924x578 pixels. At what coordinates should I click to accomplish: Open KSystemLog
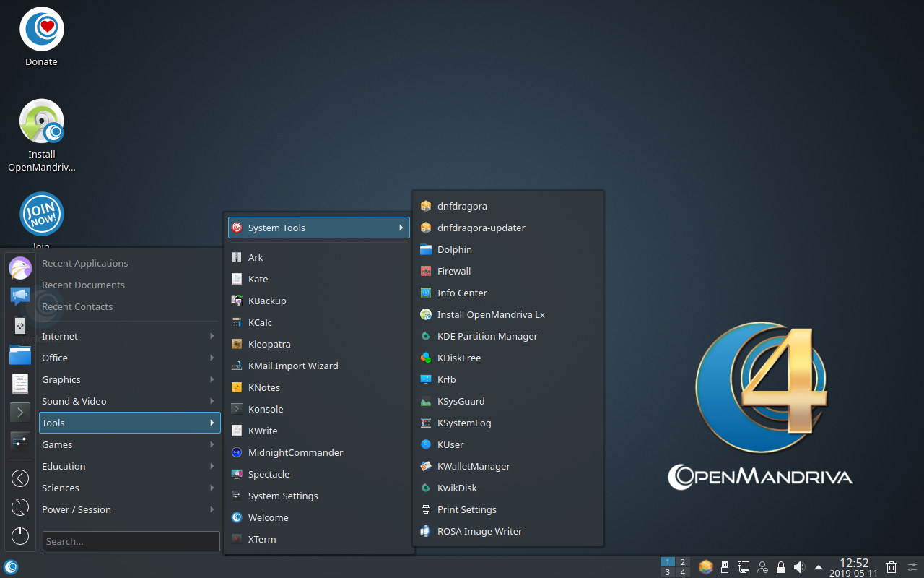pyautogui.click(x=507, y=423)
